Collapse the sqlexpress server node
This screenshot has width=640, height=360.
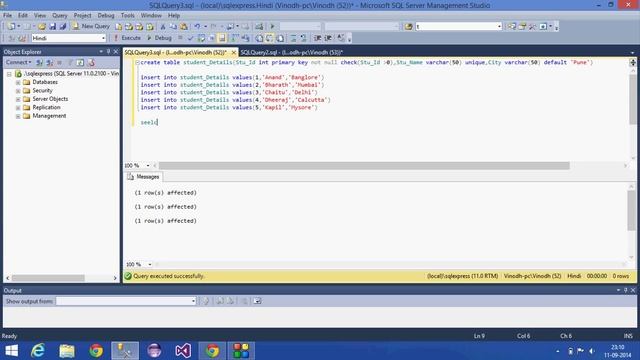coord(9,74)
